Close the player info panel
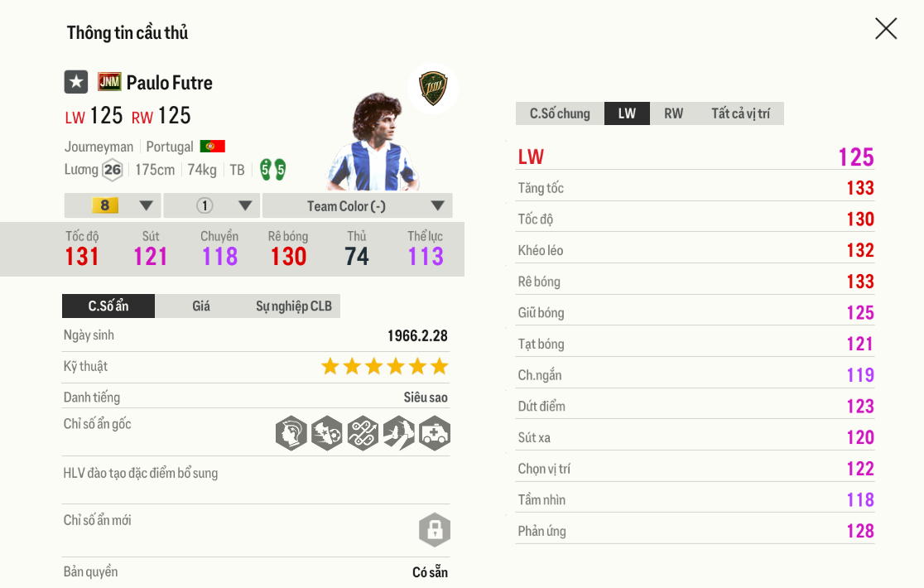The width and height of the screenshot is (924, 588). point(886,29)
